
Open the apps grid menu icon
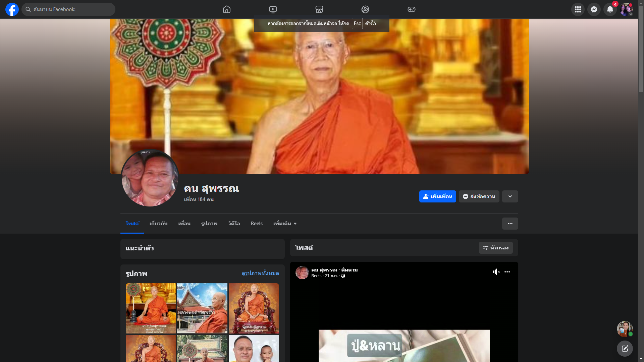[x=578, y=9]
